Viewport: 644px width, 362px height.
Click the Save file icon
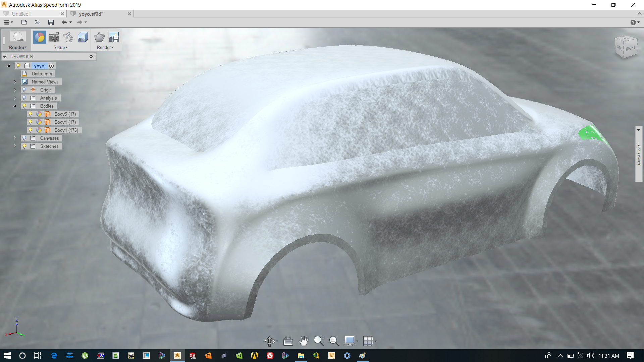(x=51, y=22)
